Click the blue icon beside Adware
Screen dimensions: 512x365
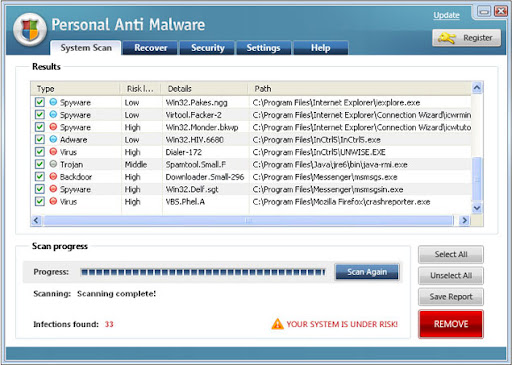pos(53,139)
